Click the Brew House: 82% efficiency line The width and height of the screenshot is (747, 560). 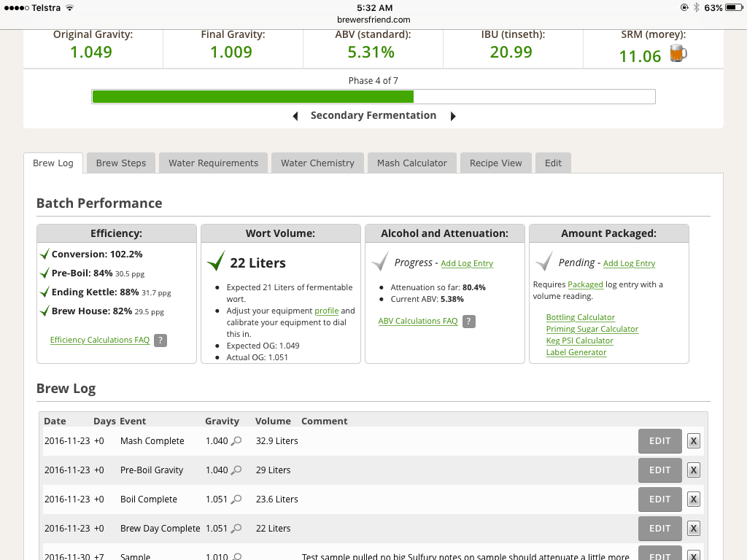(x=108, y=311)
